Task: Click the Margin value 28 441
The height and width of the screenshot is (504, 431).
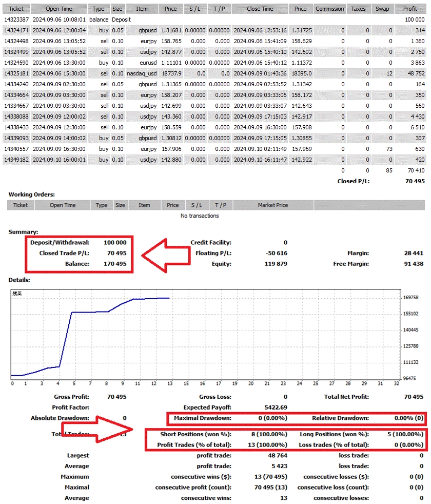Action: pyautogui.click(x=414, y=254)
